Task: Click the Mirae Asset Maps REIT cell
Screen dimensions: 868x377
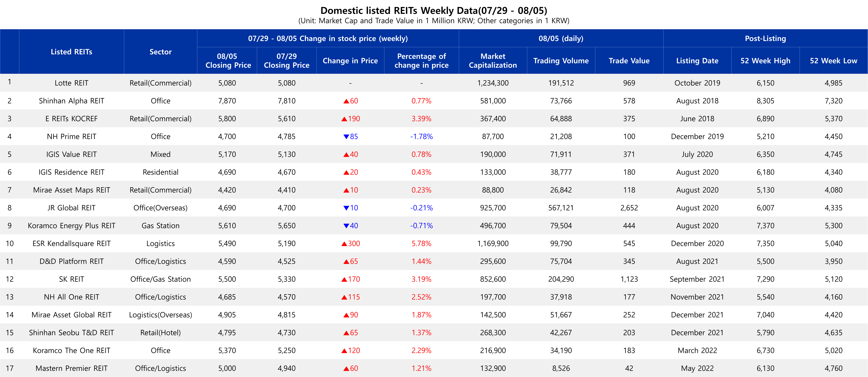Action: 71,190
